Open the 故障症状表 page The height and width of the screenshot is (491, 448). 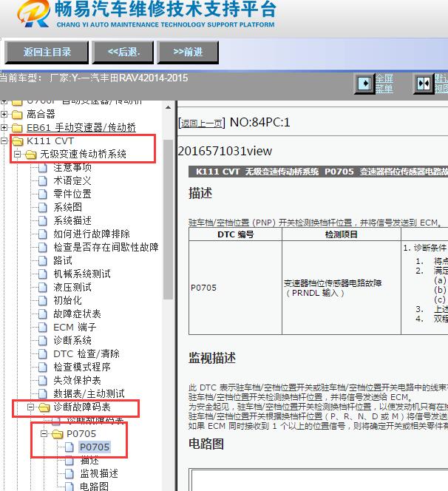click(77, 314)
